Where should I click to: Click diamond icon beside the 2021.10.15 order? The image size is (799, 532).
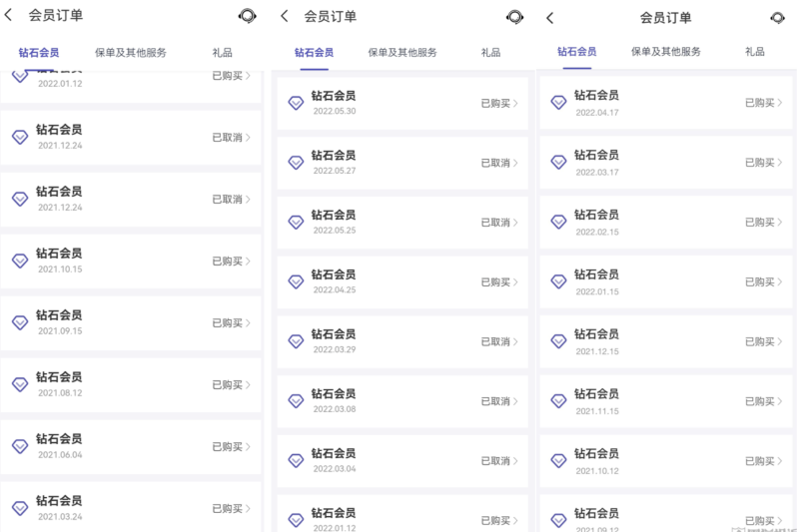tap(20, 261)
